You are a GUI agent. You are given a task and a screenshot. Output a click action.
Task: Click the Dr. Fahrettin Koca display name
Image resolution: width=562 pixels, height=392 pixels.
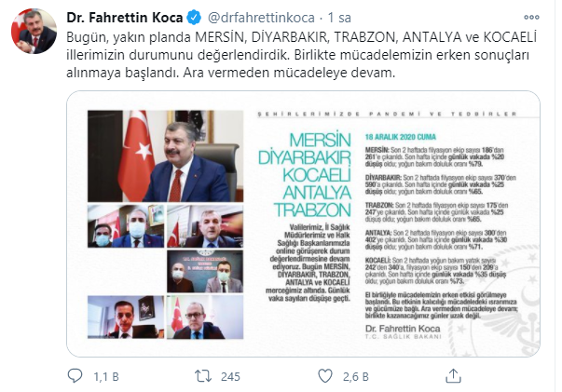click(x=125, y=18)
